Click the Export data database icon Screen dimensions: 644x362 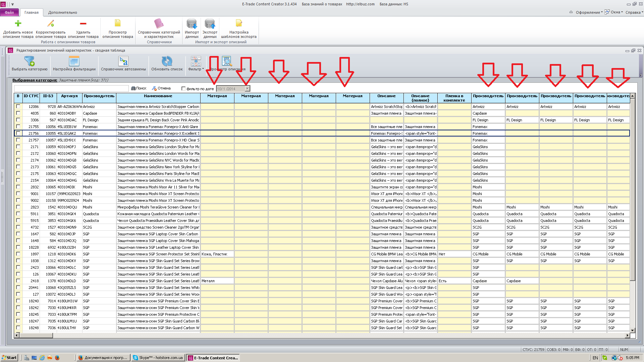click(x=210, y=23)
